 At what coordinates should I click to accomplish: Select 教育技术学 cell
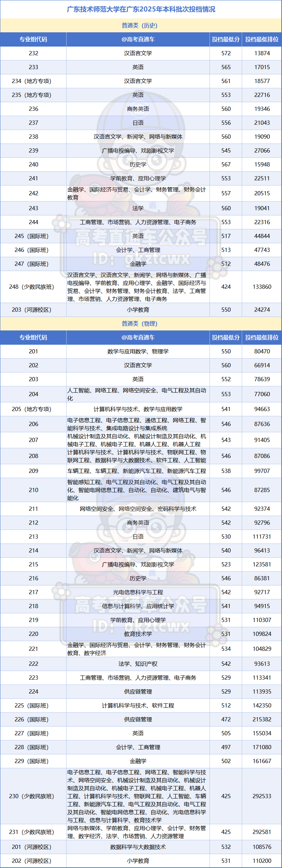point(138,634)
